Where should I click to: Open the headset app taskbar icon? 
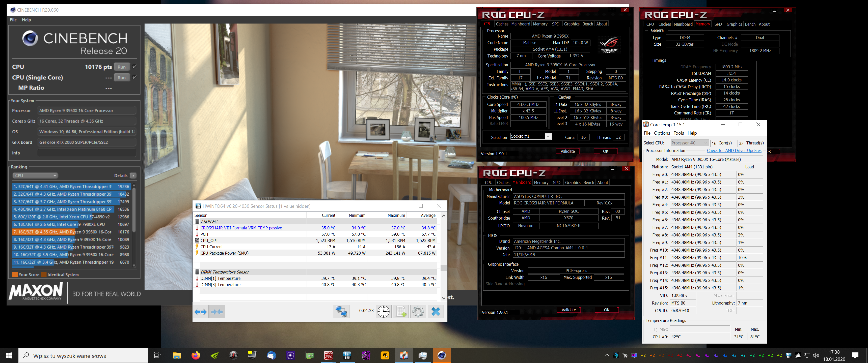click(x=233, y=355)
